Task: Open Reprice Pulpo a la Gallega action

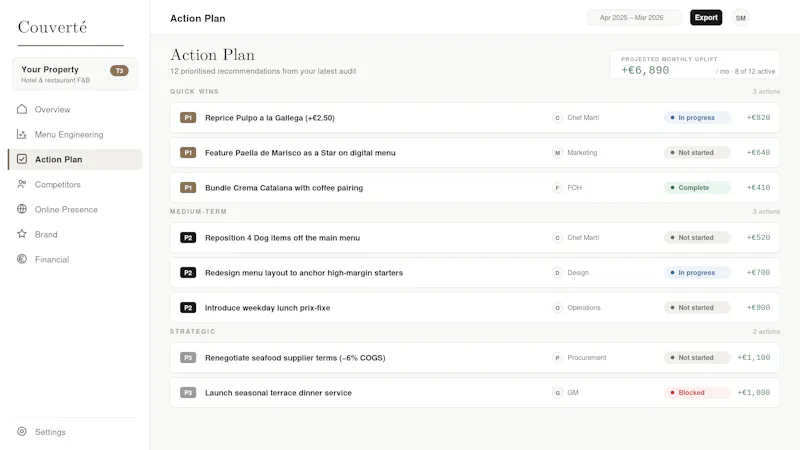Action: click(x=474, y=118)
